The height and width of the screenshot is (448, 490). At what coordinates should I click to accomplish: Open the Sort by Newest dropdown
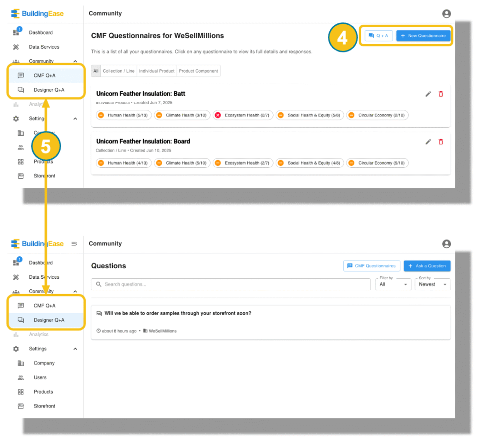coord(433,284)
